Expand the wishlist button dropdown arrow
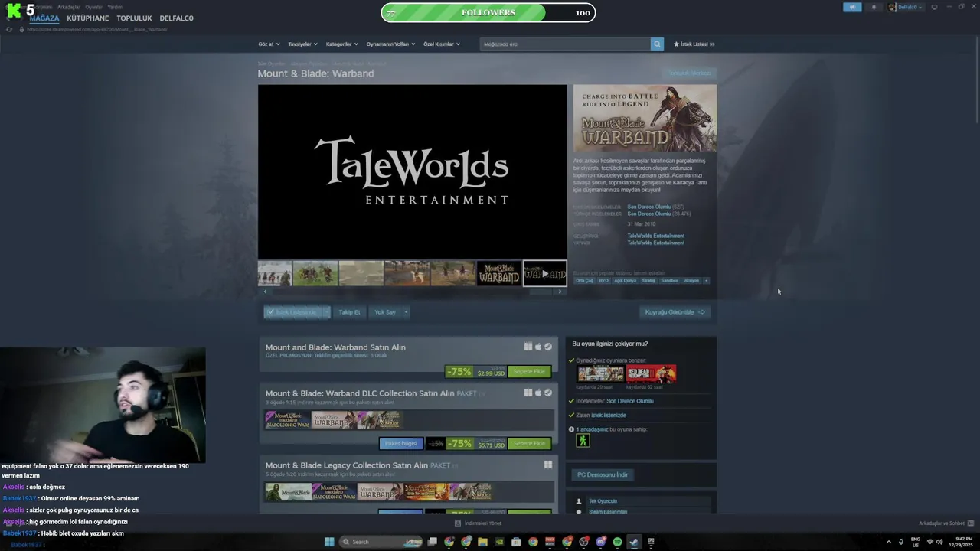The width and height of the screenshot is (980, 551). click(x=327, y=312)
